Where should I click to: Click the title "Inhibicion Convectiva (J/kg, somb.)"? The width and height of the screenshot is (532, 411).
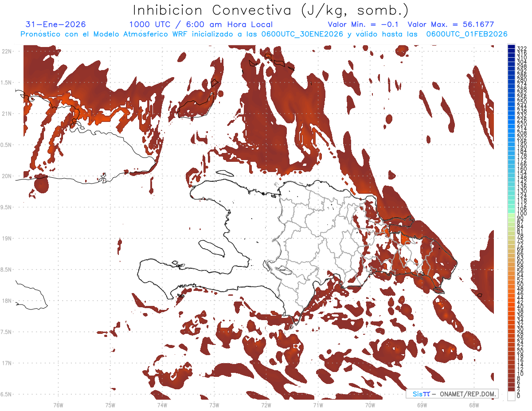271,10
